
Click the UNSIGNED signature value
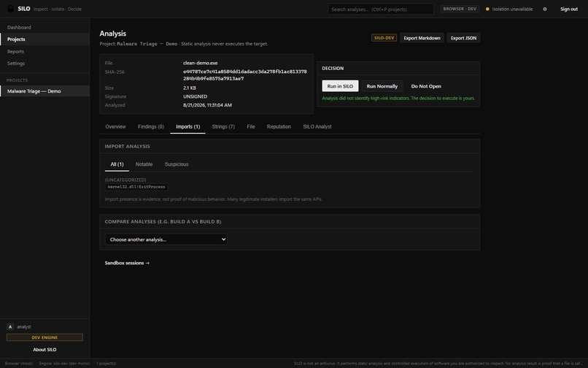click(195, 96)
